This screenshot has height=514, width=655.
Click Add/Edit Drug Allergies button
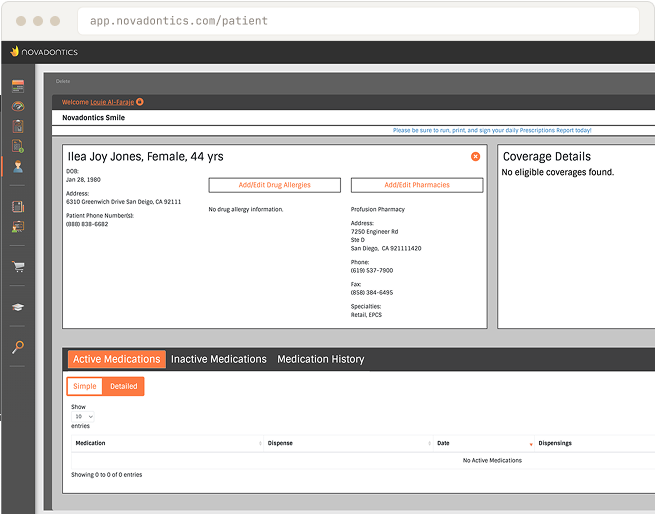click(274, 185)
